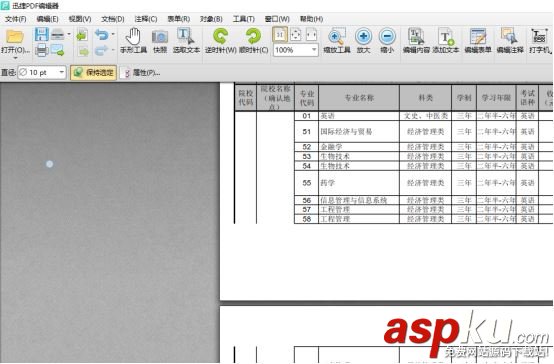Click code 01 in the table
The image size is (554, 364).
point(306,116)
